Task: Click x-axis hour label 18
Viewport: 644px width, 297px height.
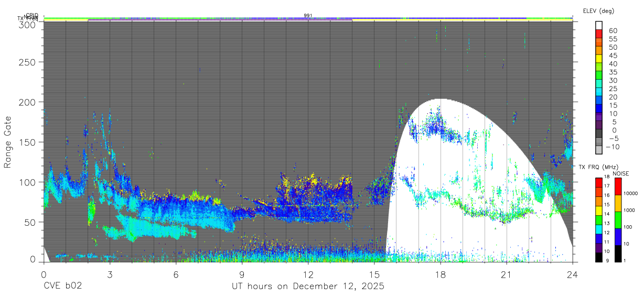Action: click(440, 274)
